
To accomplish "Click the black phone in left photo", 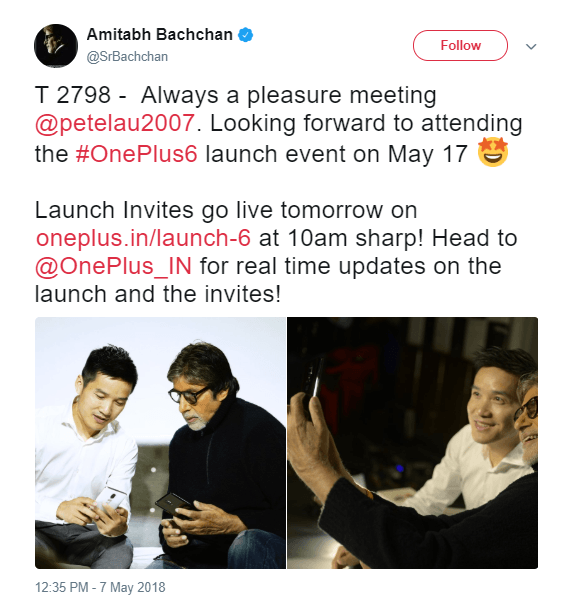I will coord(174,504).
